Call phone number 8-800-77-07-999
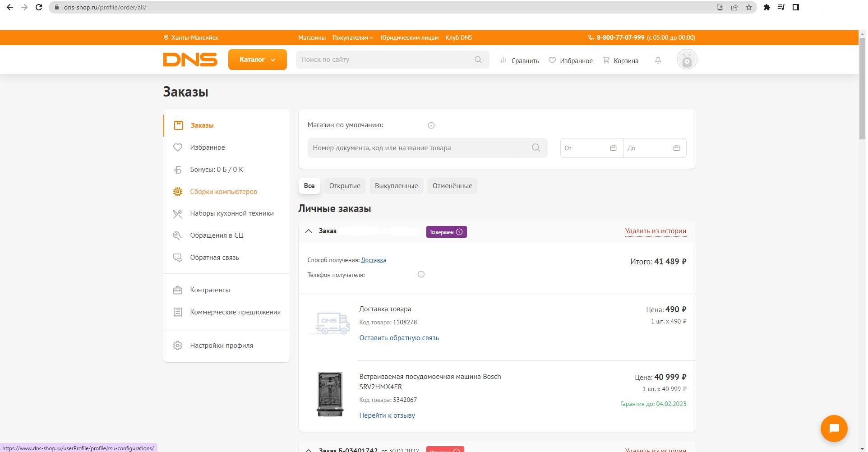868x452 pixels. pos(620,37)
